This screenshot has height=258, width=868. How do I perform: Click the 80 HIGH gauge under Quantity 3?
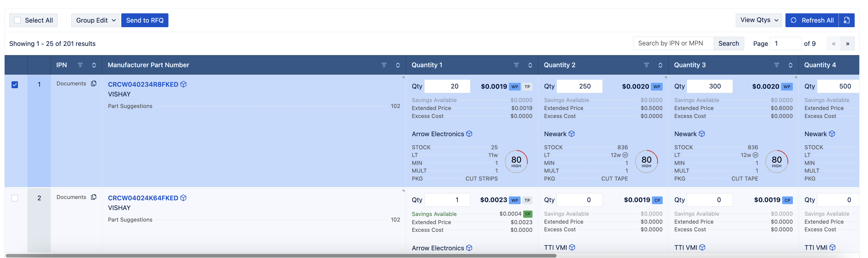click(x=776, y=162)
